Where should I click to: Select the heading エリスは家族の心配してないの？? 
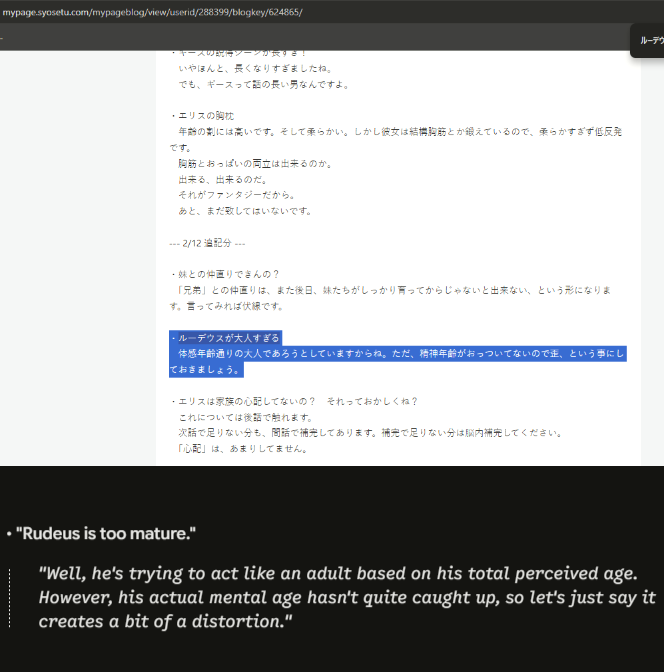[247, 402]
